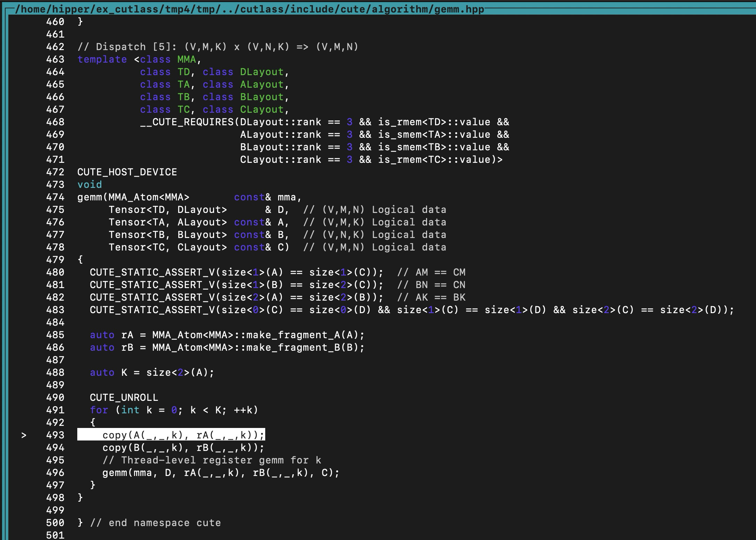The width and height of the screenshot is (756, 540).
Task: Click the current-line arrow marker at line 493
Action: (x=24, y=435)
